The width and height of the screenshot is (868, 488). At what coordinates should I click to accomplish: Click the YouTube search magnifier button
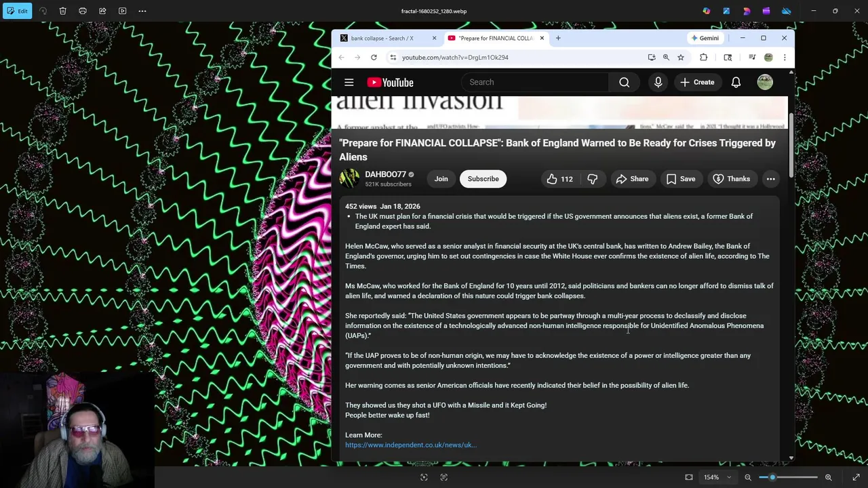[625, 82]
